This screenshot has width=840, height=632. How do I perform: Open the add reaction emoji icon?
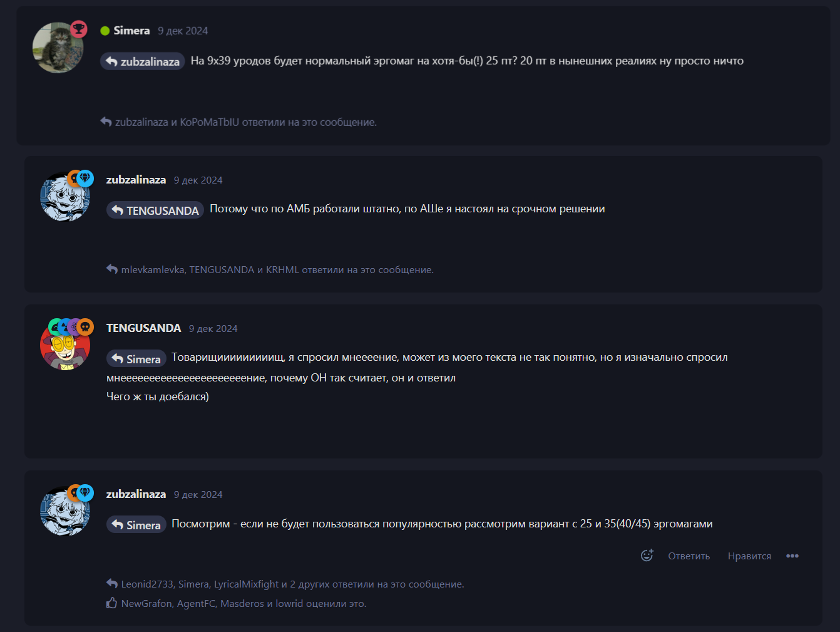pos(647,556)
